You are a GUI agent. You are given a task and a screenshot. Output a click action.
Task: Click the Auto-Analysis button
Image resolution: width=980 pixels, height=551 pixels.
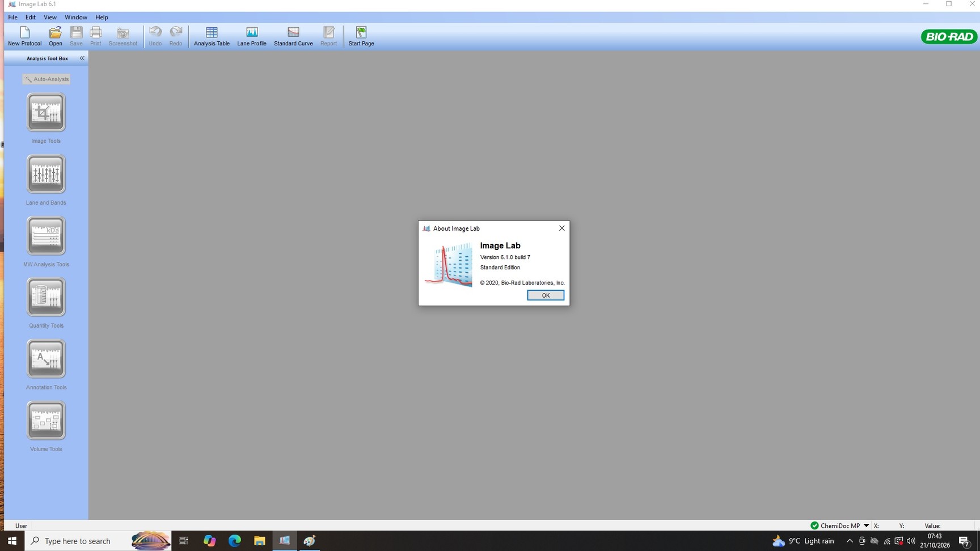tap(47, 79)
